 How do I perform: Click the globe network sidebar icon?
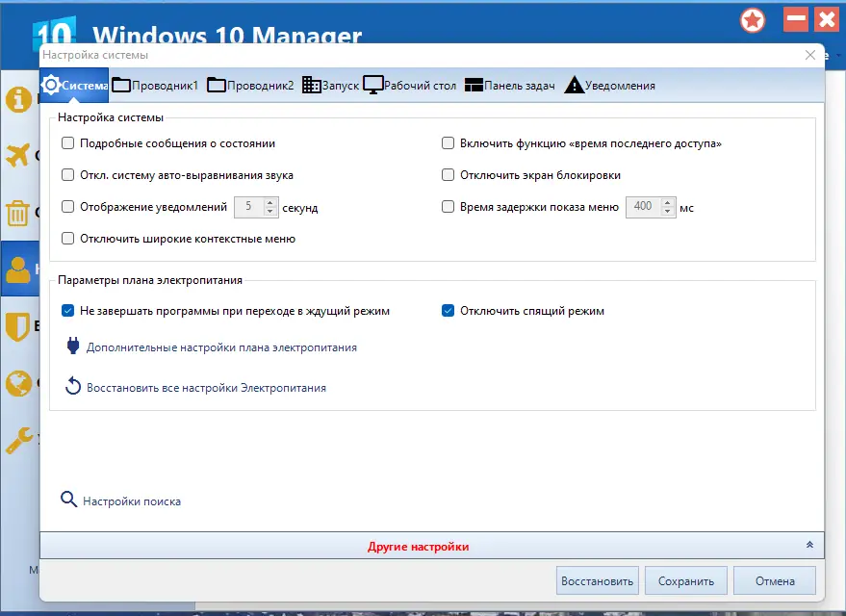[19, 383]
